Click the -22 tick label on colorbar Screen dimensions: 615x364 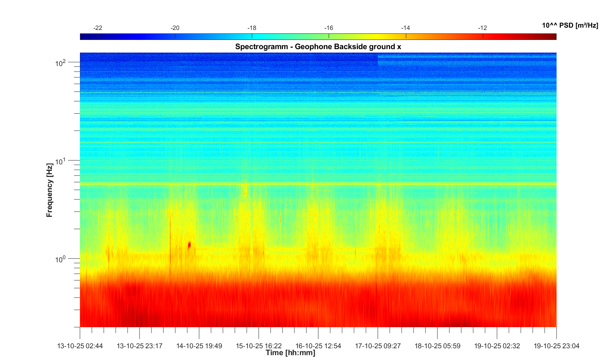(x=98, y=28)
